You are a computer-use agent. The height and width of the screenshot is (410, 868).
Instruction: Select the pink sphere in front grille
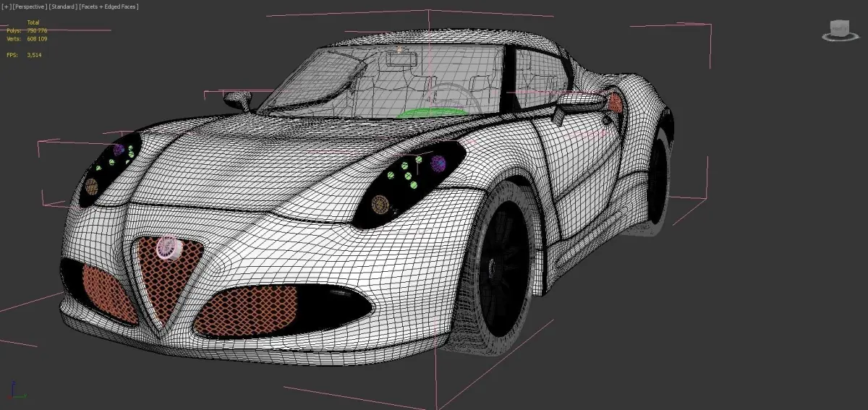tap(171, 248)
